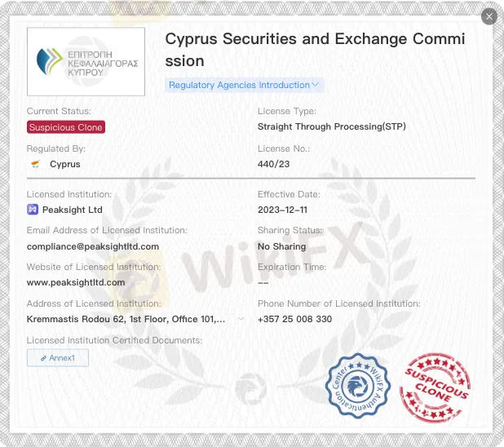Expand the full licensed institution address
Image resolution: width=504 pixels, height=447 pixels.
pos(241,319)
